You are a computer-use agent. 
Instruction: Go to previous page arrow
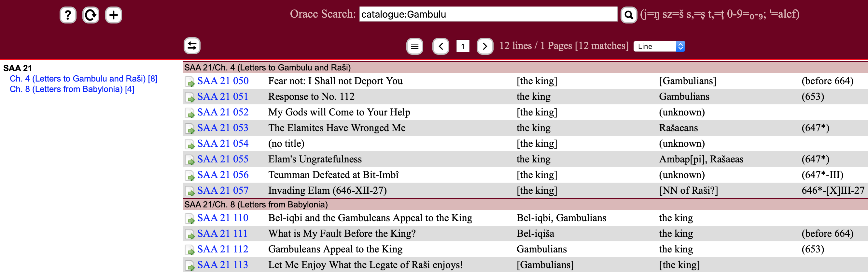click(441, 46)
